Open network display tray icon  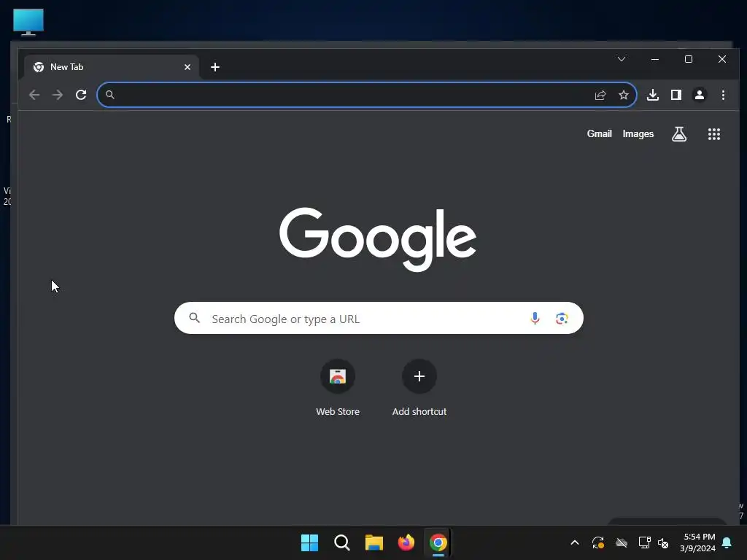644,542
